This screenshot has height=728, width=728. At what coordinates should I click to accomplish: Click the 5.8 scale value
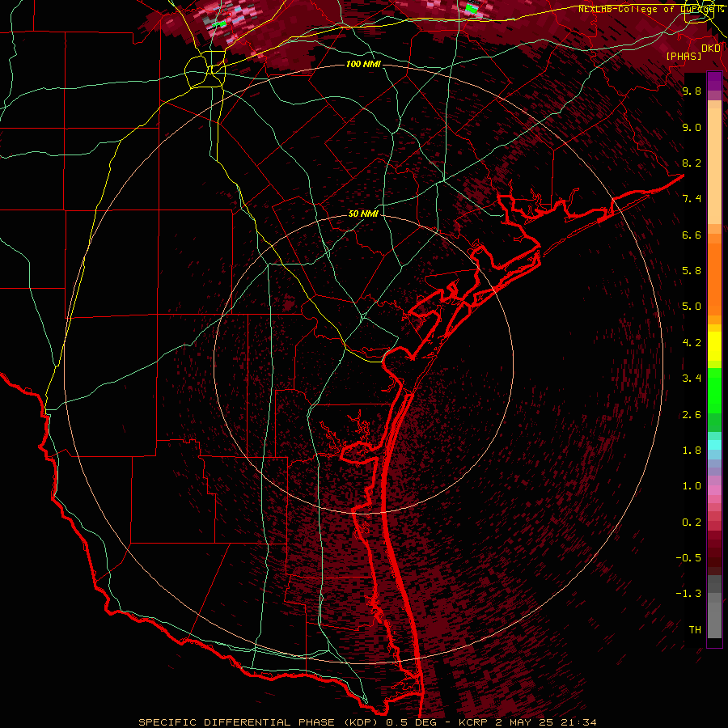pyautogui.click(x=692, y=271)
